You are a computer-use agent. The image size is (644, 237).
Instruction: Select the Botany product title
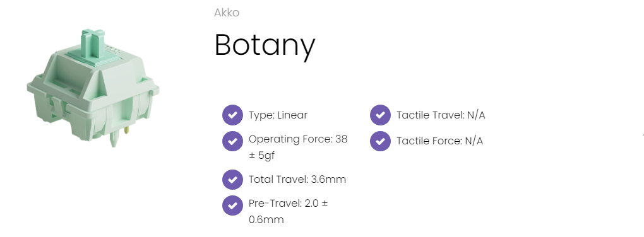click(x=265, y=45)
